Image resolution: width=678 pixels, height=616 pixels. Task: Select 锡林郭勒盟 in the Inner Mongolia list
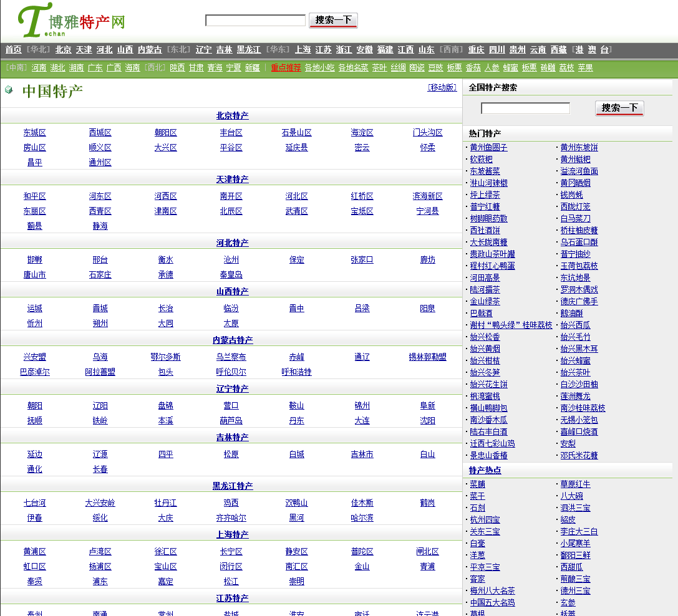click(x=428, y=357)
